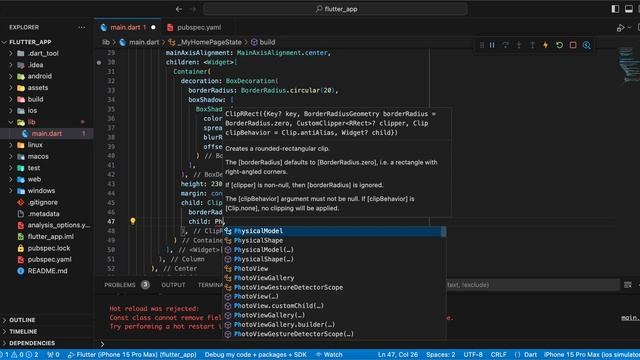Click the lightbulb code action on line 47
Viewport: 640px width, 360px height.
click(x=133, y=221)
